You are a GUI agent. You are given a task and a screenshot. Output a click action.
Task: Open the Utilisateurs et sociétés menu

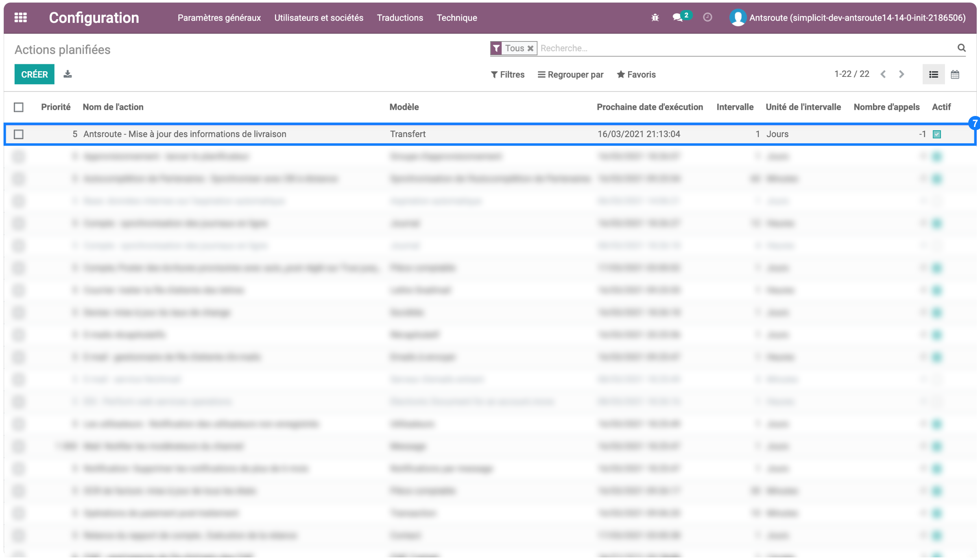click(x=319, y=17)
